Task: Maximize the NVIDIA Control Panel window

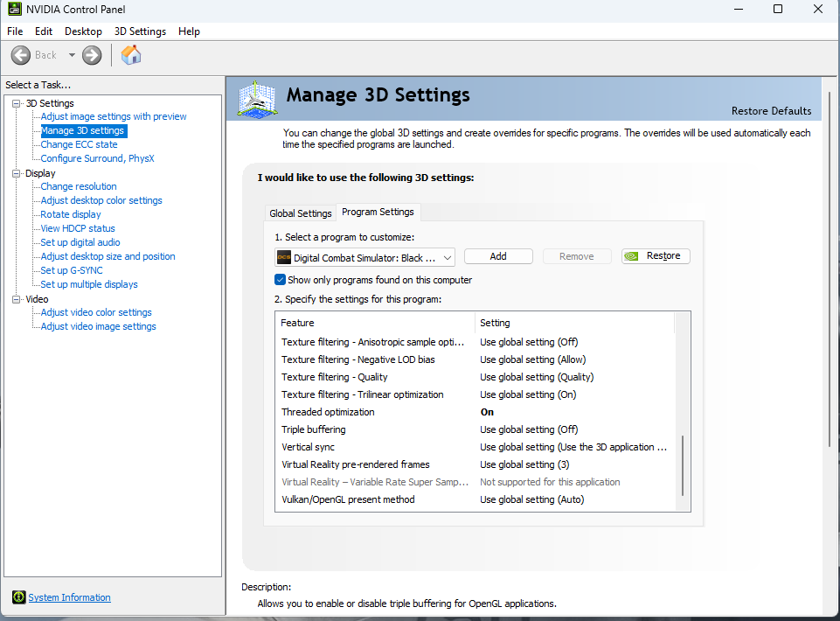Action: coord(778,9)
